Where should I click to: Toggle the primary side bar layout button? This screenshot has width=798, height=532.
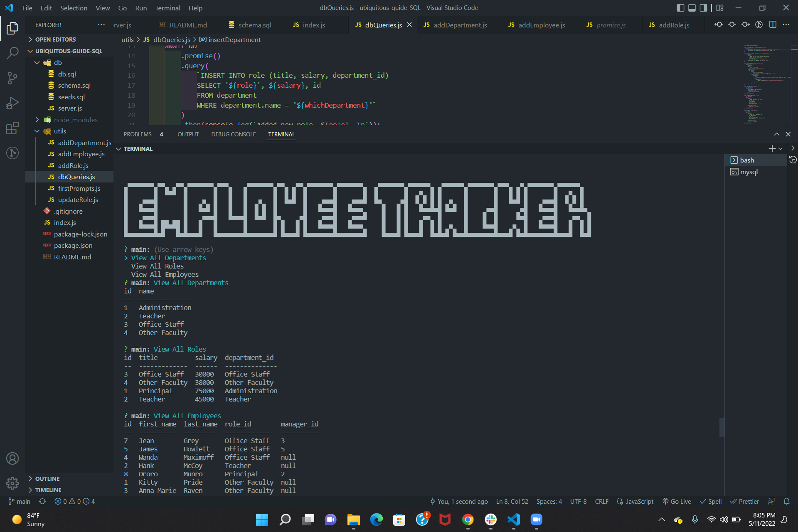pos(680,8)
